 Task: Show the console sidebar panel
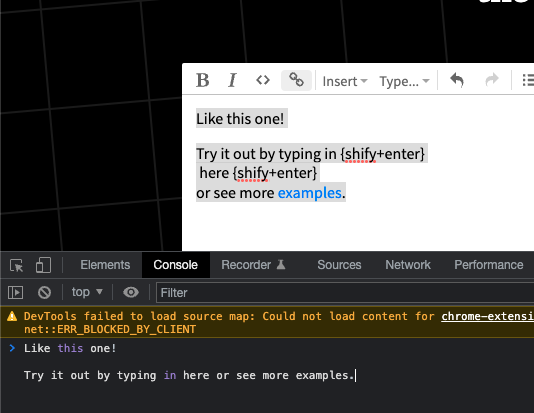[x=15, y=292]
